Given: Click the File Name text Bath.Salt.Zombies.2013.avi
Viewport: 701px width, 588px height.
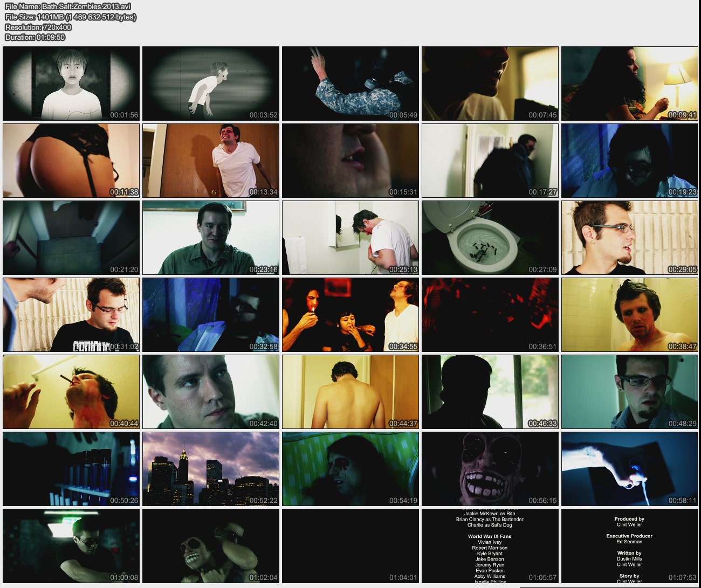Looking at the screenshot, I should (68, 6).
